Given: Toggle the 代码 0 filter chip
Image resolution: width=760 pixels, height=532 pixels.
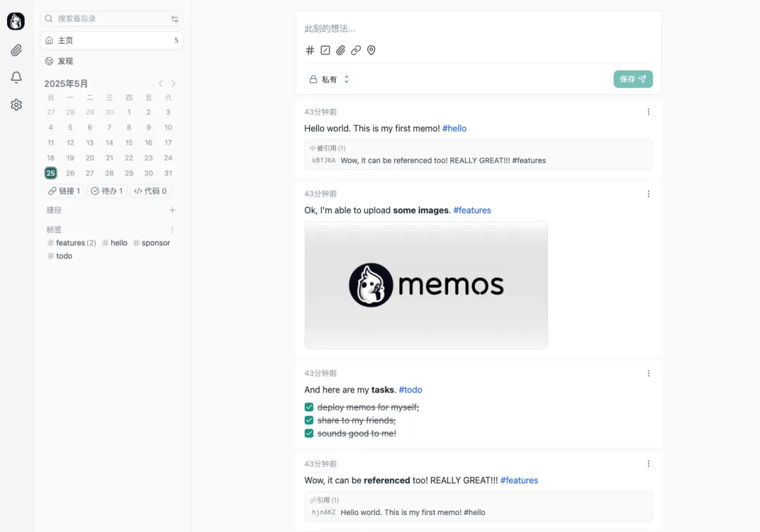Looking at the screenshot, I should pos(151,191).
